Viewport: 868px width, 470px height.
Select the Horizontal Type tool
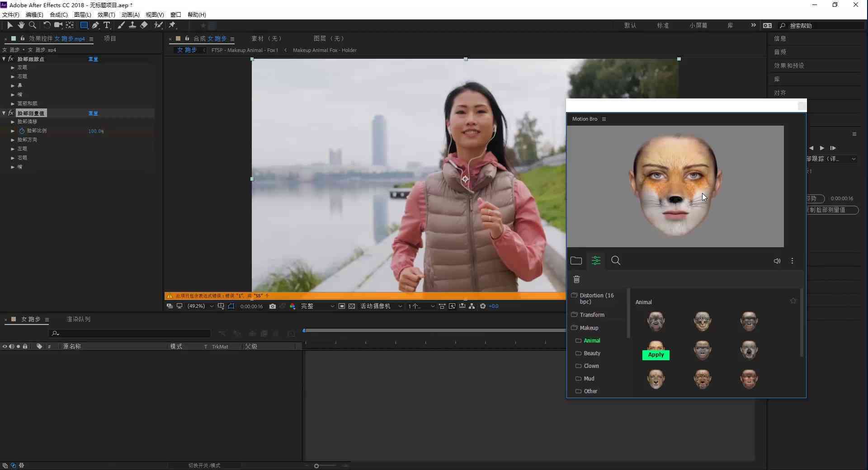(107, 25)
